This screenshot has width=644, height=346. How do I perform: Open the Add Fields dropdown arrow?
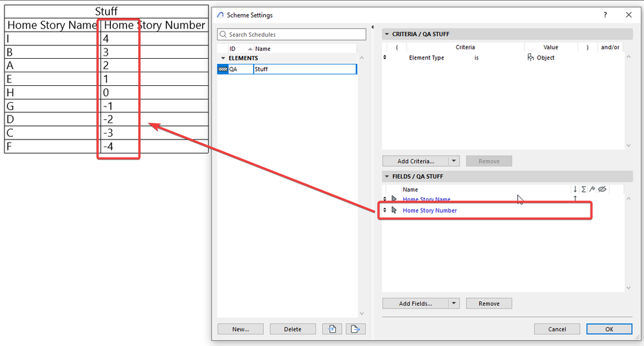tap(454, 303)
